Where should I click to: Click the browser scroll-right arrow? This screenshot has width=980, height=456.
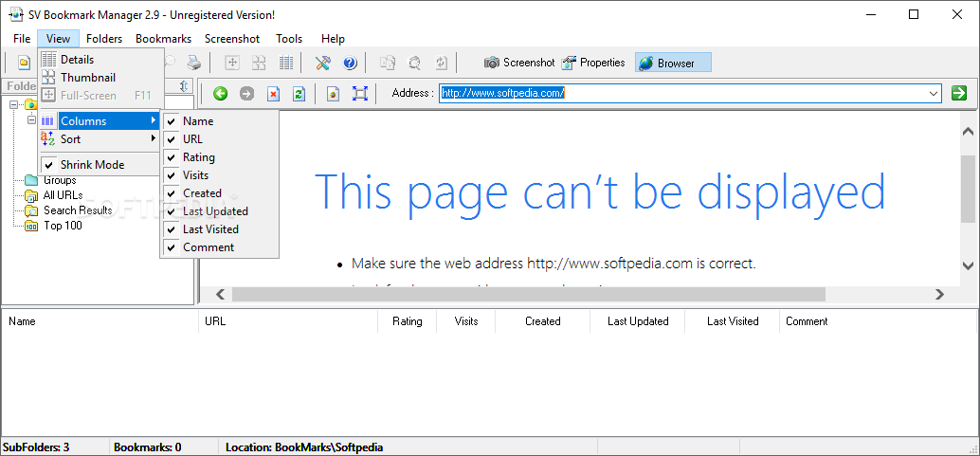(938, 294)
